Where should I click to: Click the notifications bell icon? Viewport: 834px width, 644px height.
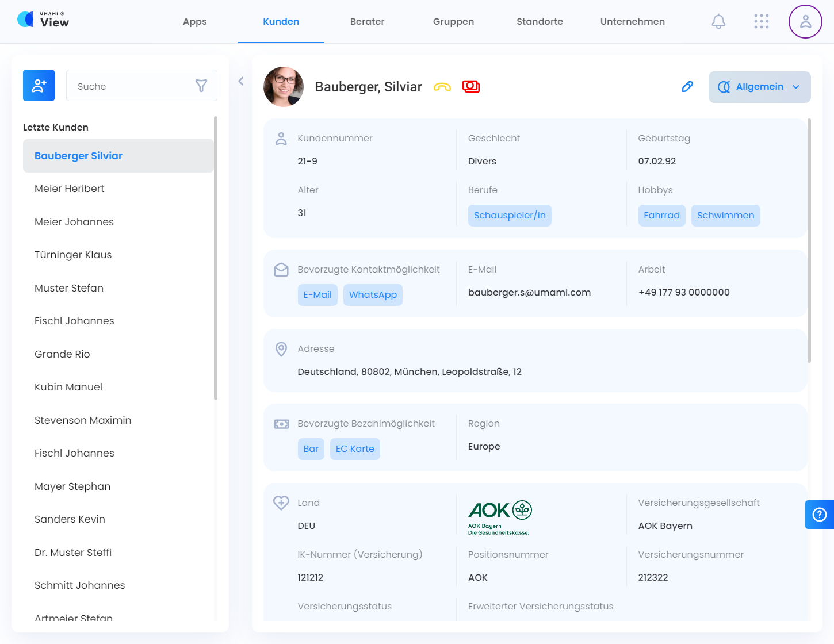tap(718, 22)
